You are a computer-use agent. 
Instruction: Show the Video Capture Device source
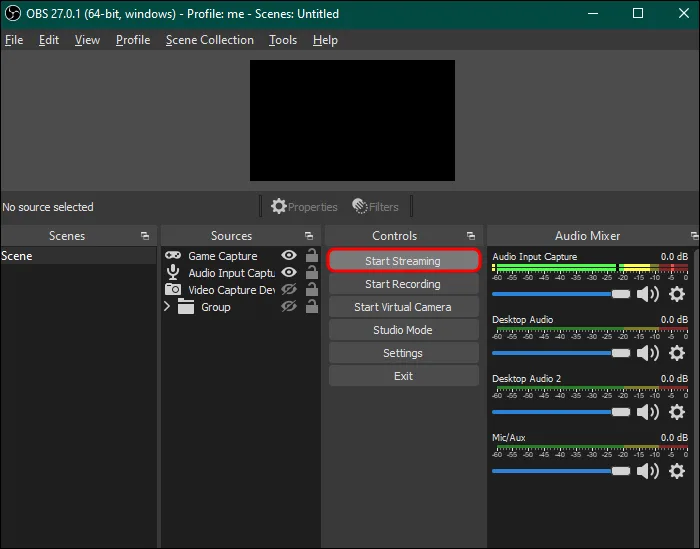[289, 289]
